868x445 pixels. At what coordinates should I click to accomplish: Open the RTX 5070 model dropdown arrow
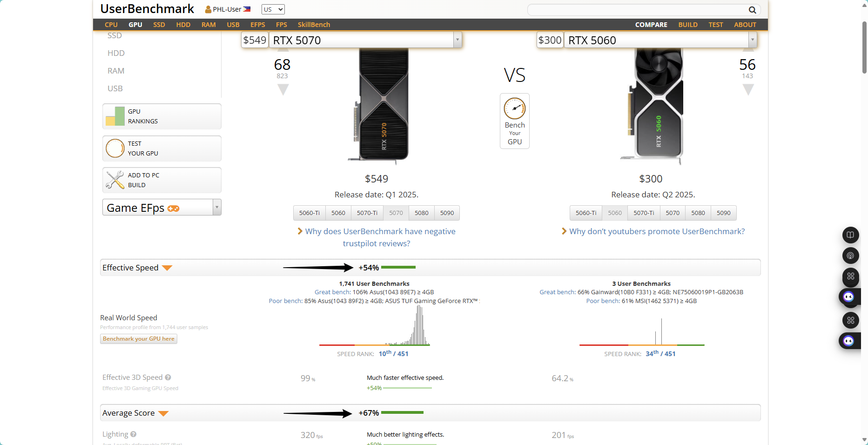coord(458,40)
